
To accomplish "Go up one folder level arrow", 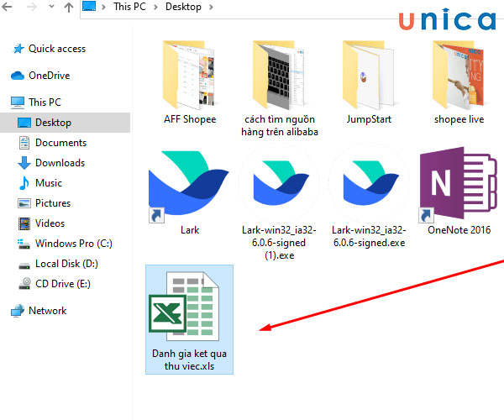I will click(x=69, y=7).
